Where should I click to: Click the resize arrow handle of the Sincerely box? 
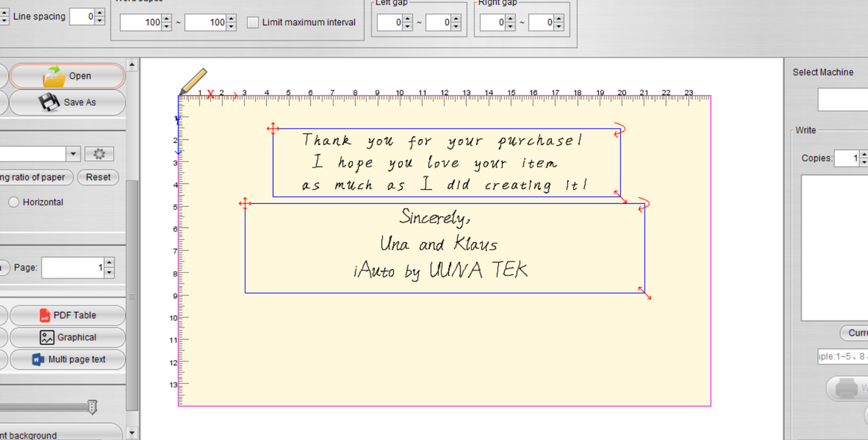645,294
